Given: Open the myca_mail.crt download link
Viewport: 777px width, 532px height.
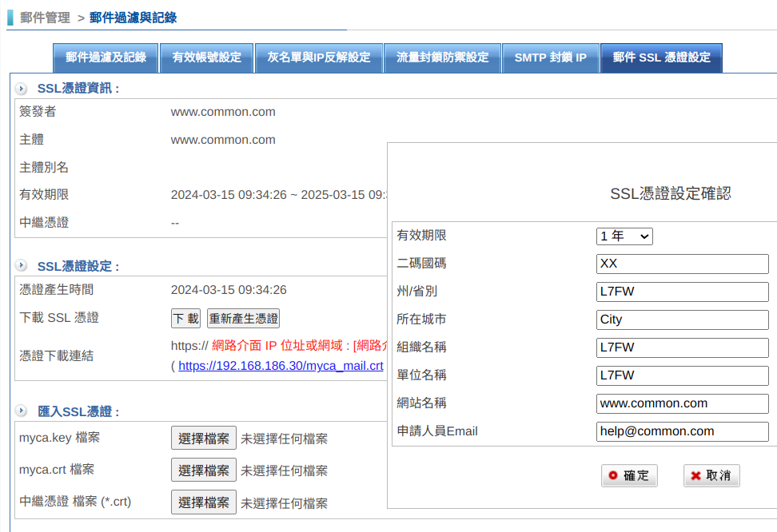Looking at the screenshot, I should tap(281, 367).
